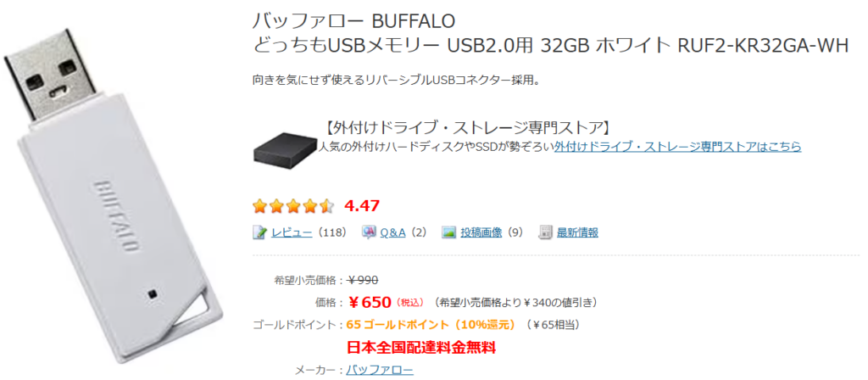Open the 最新情報 link
Screen dimensions: 868x380
pos(578,232)
